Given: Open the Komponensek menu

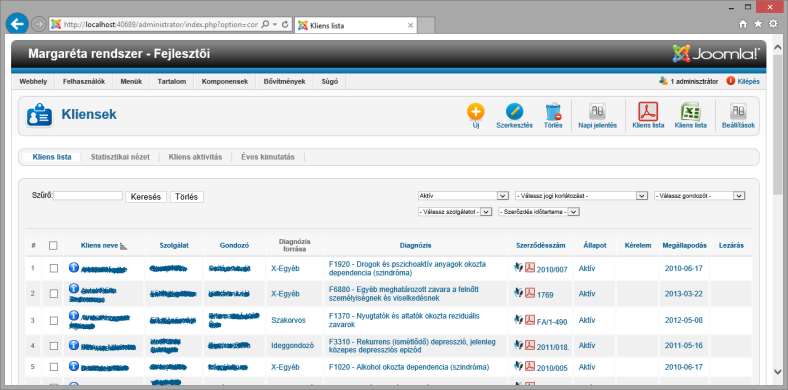Looking at the screenshot, I should click(225, 81).
